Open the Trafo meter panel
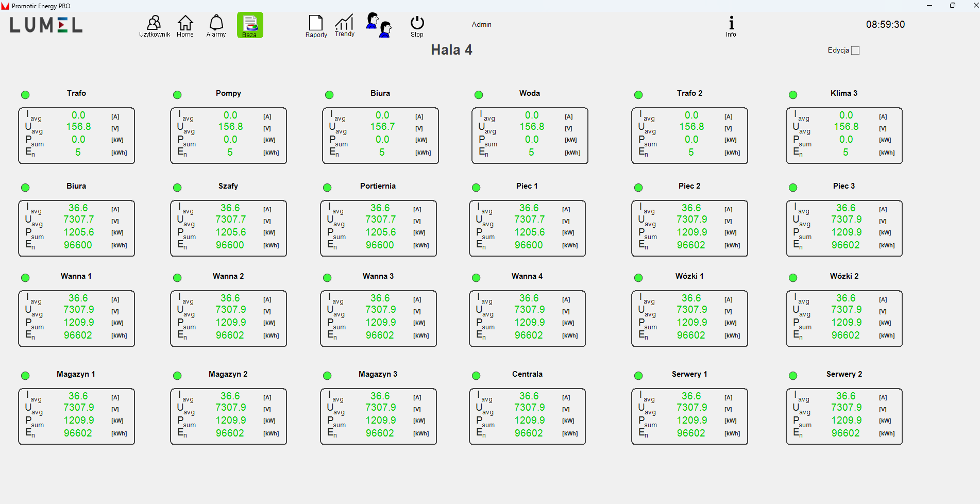 click(x=77, y=136)
